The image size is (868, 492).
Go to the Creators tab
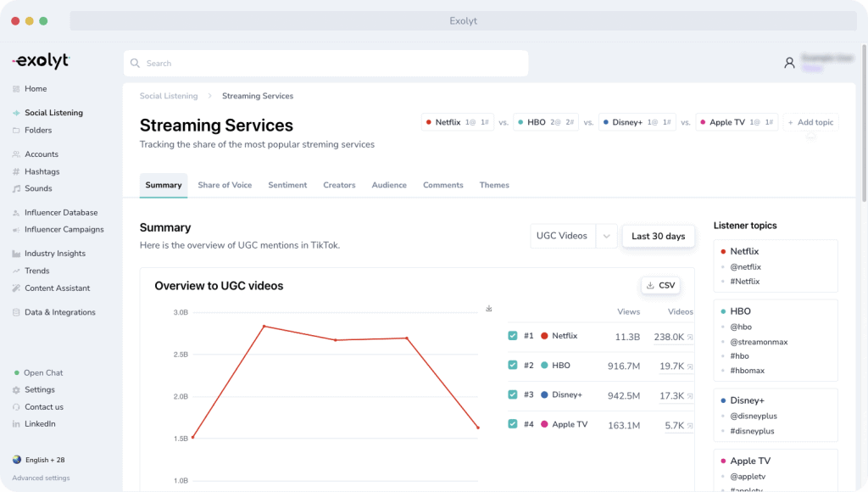click(339, 185)
